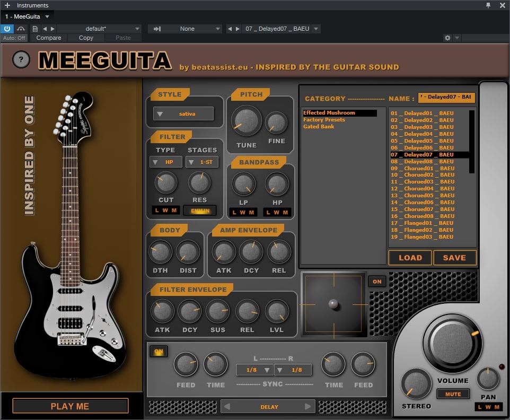Open the filter STAGES dropdown showing 1-ST
Image resolution: width=510 pixels, height=420 pixels.
coord(202,162)
